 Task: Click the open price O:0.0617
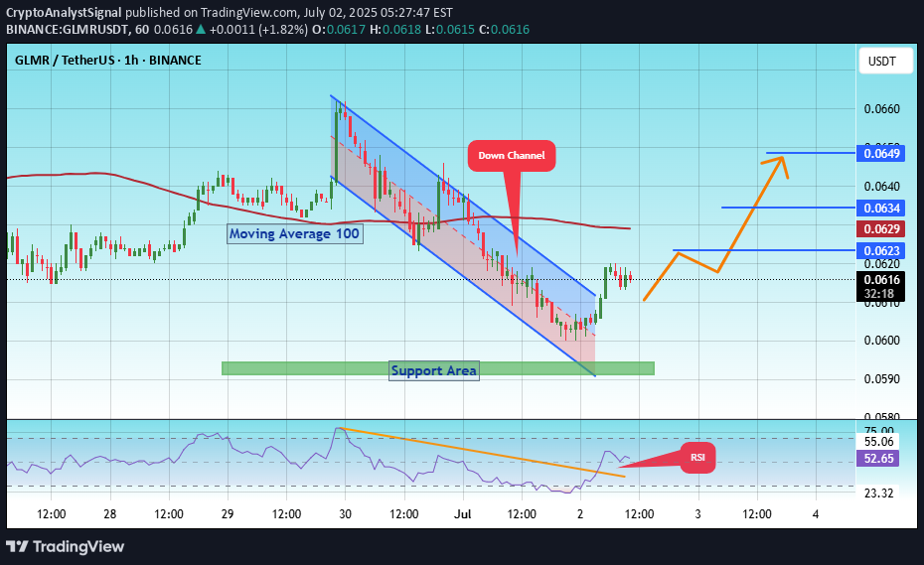point(339,30)
